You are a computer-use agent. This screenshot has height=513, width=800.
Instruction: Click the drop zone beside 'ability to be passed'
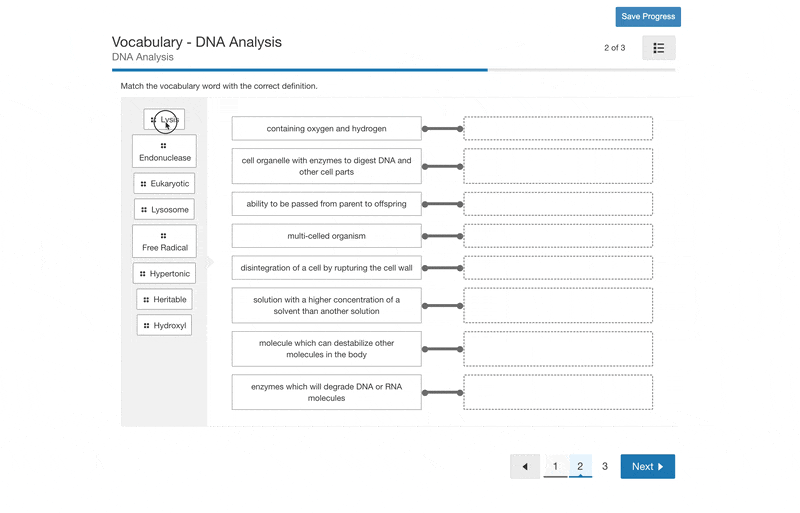click(558, 204)
